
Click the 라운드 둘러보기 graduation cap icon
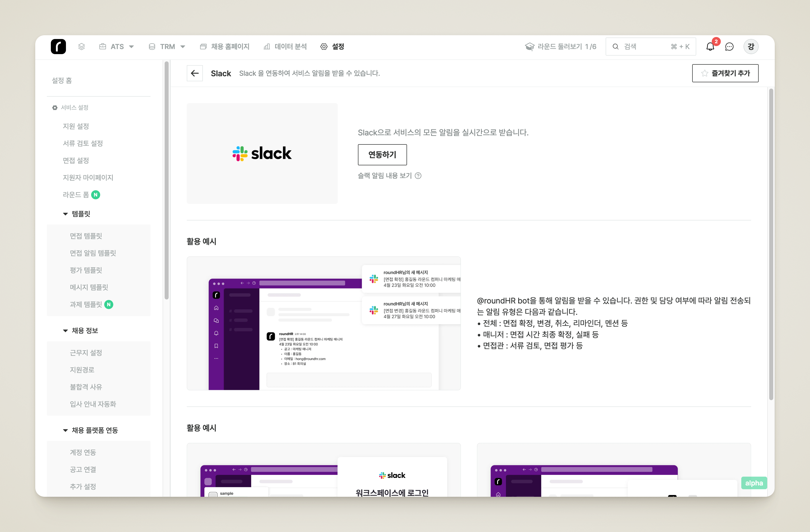coord(529,47)
